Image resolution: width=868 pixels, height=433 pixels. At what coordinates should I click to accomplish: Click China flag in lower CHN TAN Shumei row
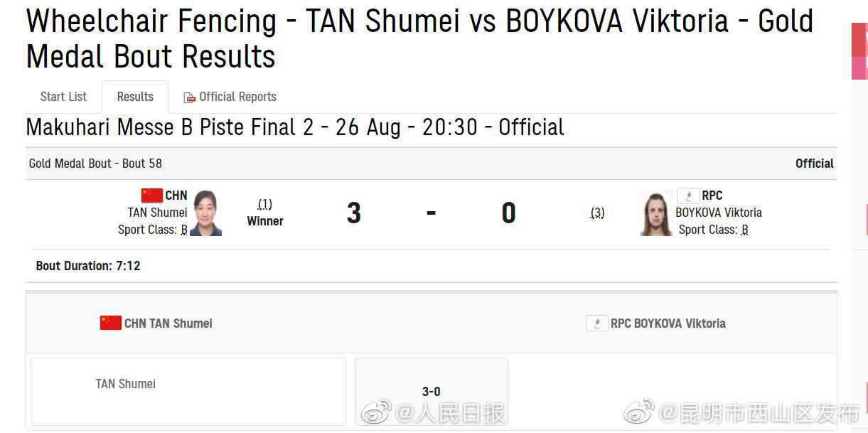[x=110, y=324]
